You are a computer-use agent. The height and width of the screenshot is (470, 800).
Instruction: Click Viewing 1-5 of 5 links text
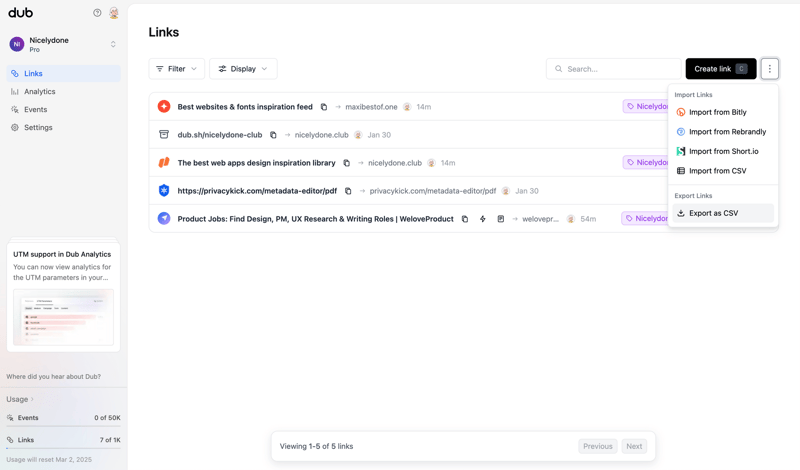[316, 446]
